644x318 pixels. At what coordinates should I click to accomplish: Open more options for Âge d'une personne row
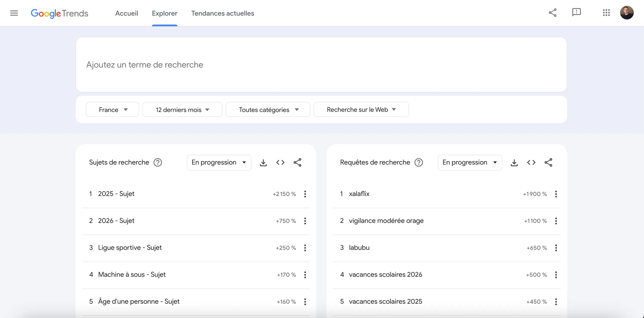[x=305, y=302]
